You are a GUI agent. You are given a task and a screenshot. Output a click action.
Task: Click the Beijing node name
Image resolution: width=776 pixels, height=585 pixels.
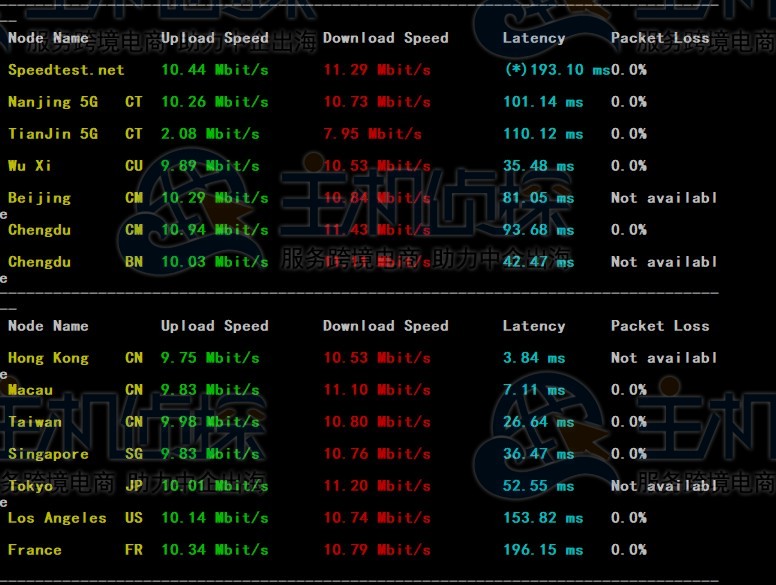point(40,198)
